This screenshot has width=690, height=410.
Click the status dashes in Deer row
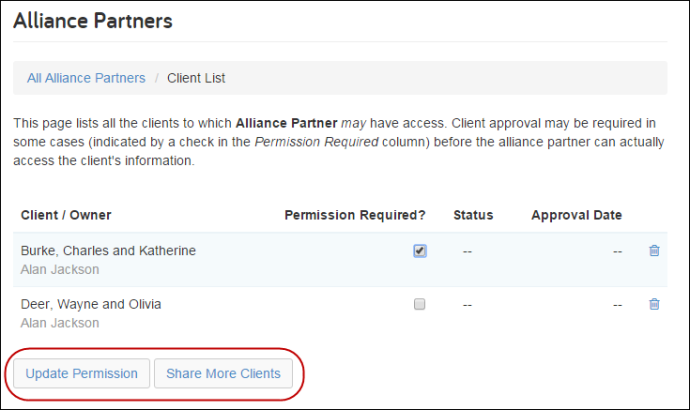467,305
